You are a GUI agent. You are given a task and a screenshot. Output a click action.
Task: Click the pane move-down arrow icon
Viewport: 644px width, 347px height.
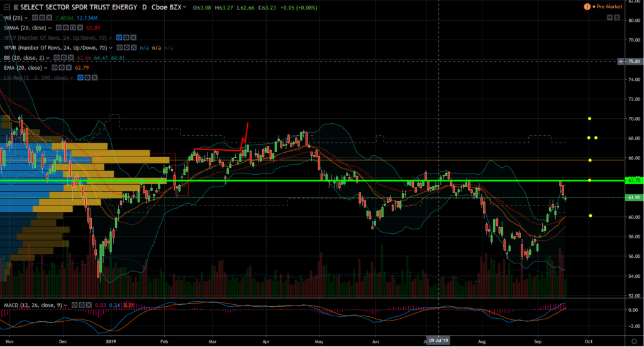610,18
